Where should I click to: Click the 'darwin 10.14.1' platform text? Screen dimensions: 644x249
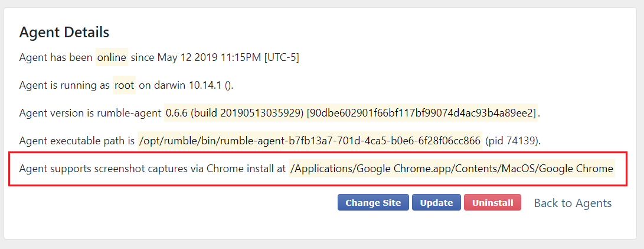coord(180,85)
